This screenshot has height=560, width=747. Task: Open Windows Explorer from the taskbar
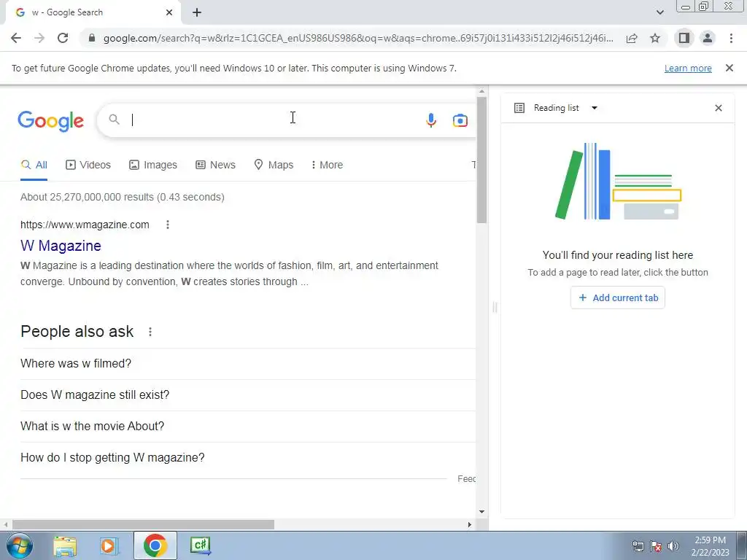[65, 545]
